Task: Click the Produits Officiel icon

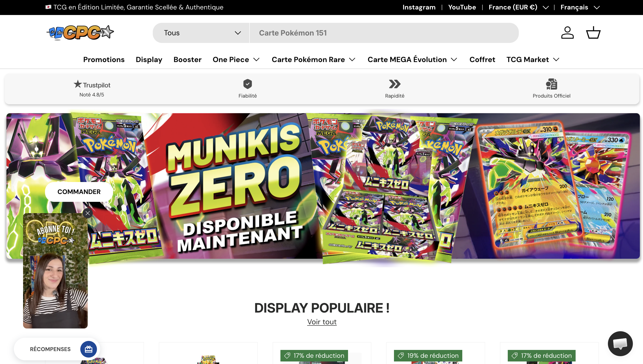Action: tap(551, 84)
